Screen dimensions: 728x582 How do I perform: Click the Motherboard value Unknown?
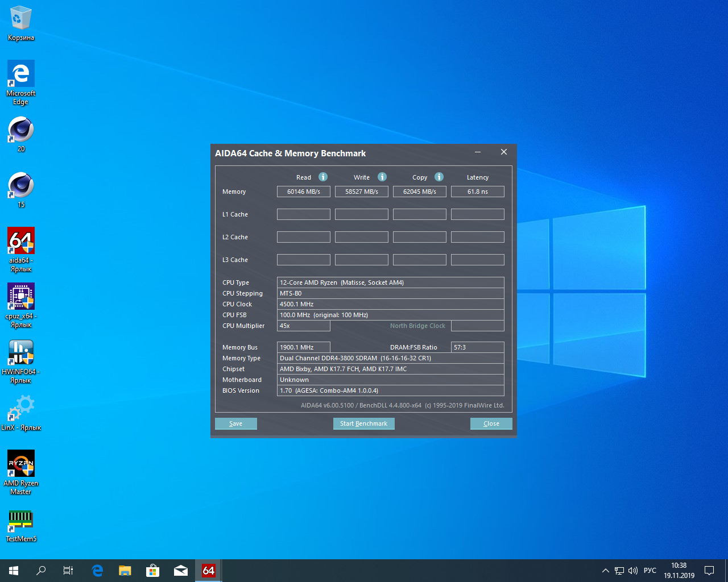391,380
